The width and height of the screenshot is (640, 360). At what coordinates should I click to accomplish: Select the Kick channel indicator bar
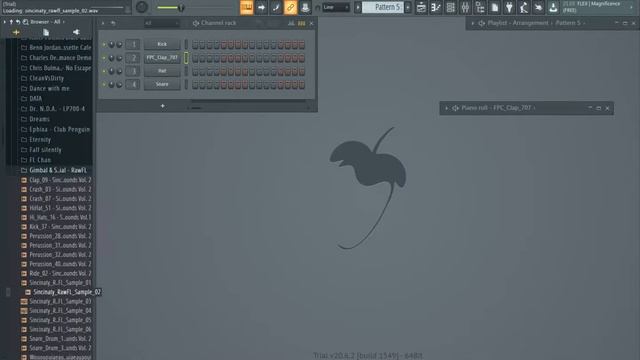point(186,44)
